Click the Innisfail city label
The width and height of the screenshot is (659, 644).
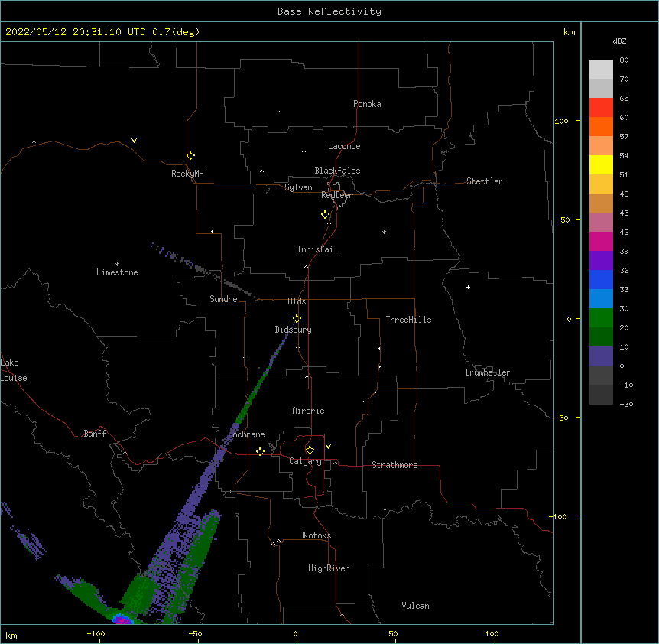[x=317, y=249]
